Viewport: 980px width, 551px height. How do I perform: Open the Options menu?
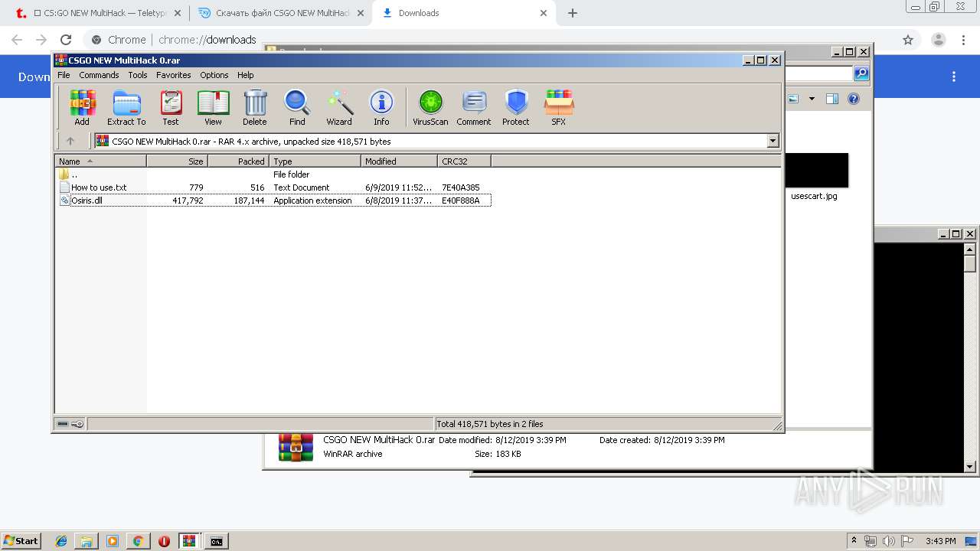point(214,75)
